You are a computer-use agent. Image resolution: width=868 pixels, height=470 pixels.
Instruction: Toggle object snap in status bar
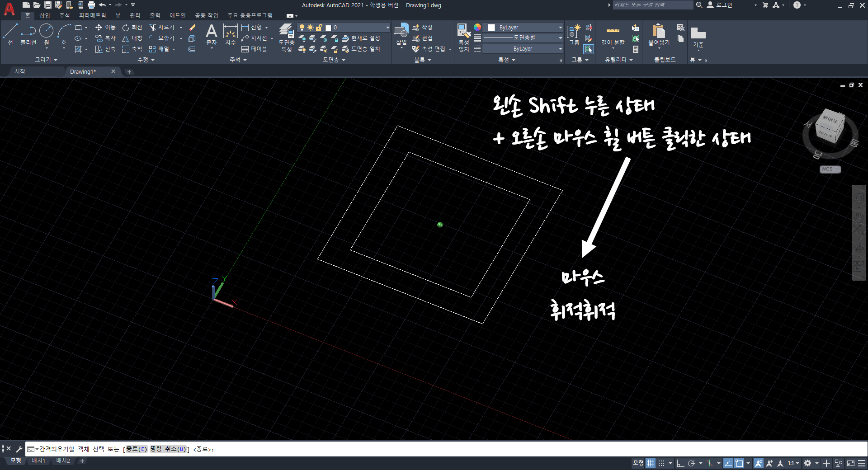pos(739,463)
